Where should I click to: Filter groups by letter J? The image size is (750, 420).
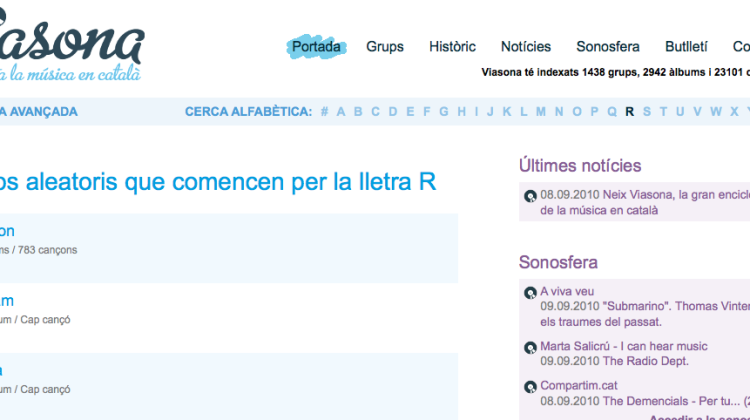click(x=490, y=111)
